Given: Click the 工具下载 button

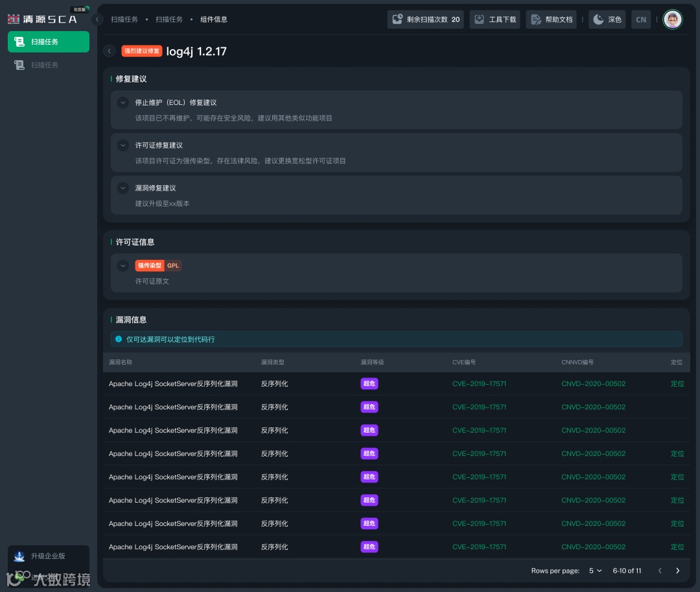Looking at the screenshot, I should tap(495, 19).
